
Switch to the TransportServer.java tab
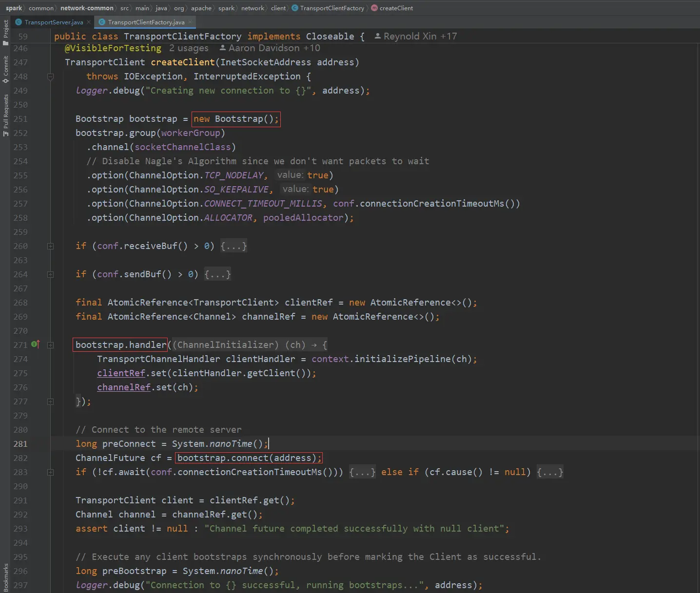pyautogui.click(x=54, y=22)
